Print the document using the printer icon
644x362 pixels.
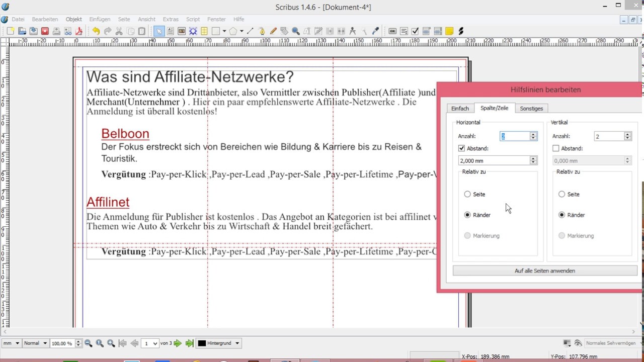[x=56, y=31]
